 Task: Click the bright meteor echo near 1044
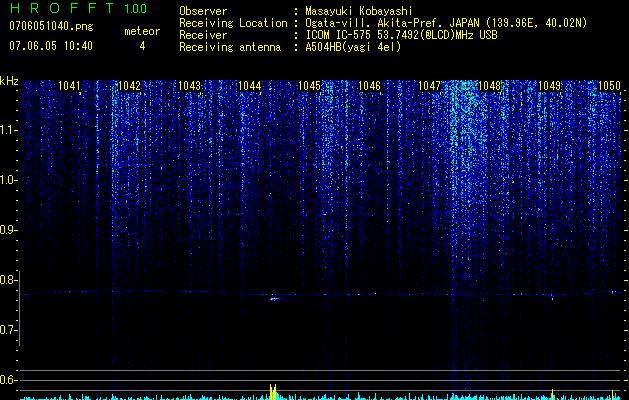[x=274, y=298]
